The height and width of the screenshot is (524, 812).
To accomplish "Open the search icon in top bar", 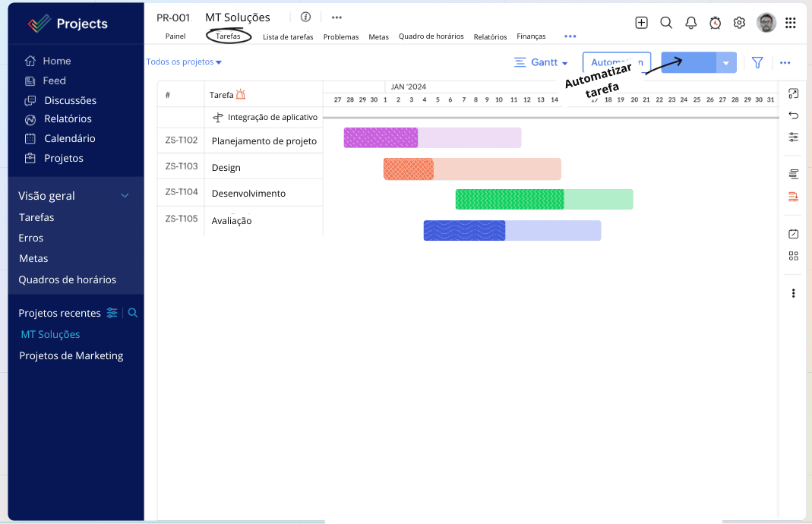I will 666,22.
